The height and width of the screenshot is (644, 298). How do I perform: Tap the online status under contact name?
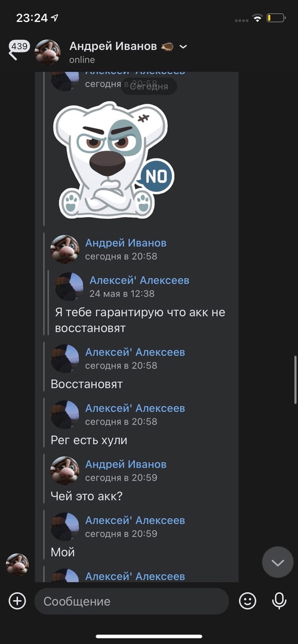tap(82, 60)
